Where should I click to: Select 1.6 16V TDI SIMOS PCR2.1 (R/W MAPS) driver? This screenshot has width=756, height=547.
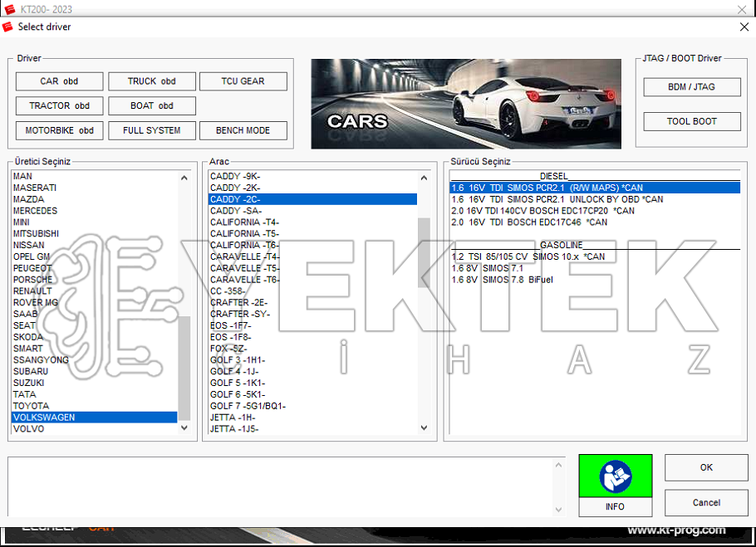pos(595,188)
